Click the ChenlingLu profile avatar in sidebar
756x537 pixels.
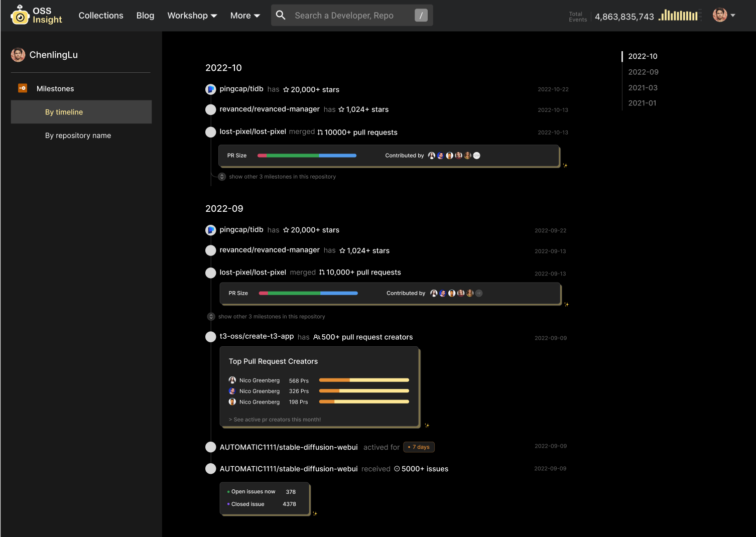pyautogui.click(x=18, y=55)
